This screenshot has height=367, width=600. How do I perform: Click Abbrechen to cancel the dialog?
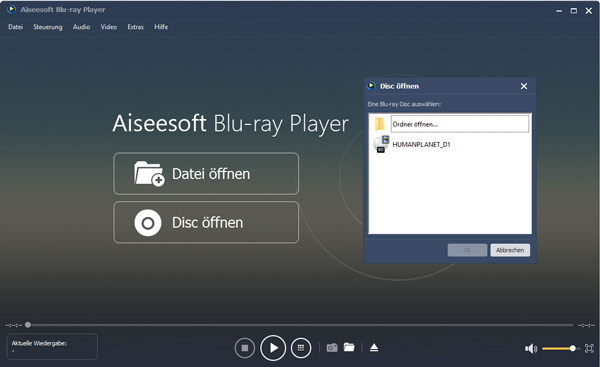pyautogui.click(x=510, y=250)
